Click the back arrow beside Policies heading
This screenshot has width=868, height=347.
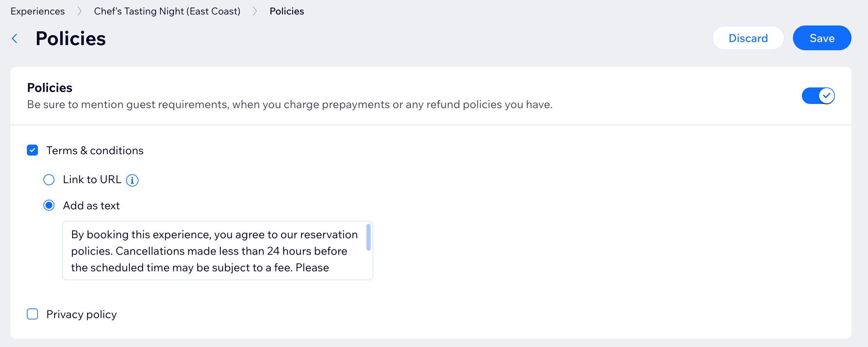pos(14,38)
